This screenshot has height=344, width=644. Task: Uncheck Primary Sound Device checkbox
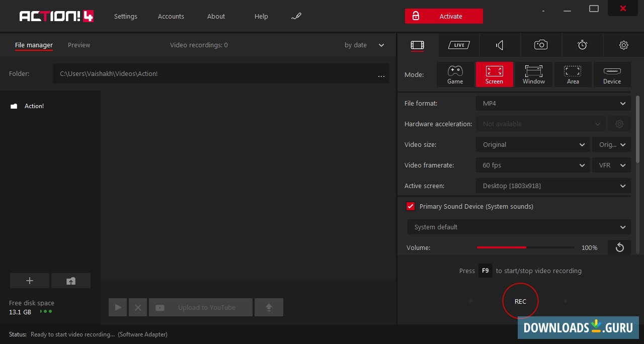[411, 206]
